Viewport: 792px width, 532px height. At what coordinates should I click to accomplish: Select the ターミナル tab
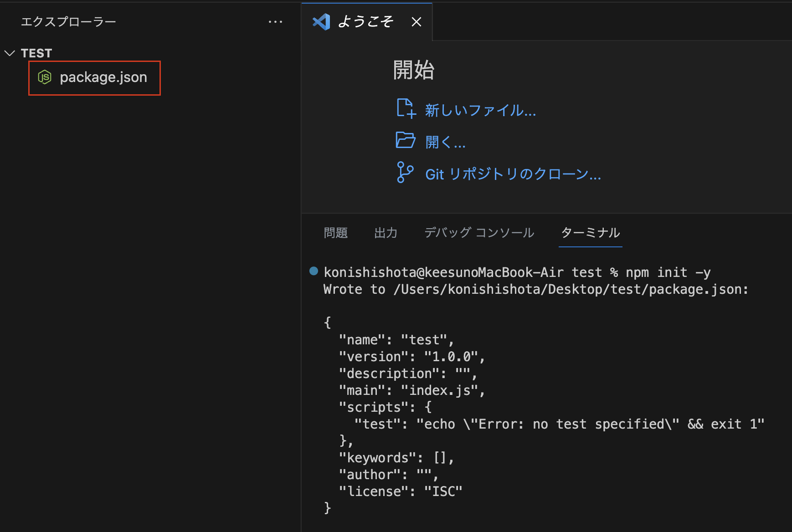point(590,233)
